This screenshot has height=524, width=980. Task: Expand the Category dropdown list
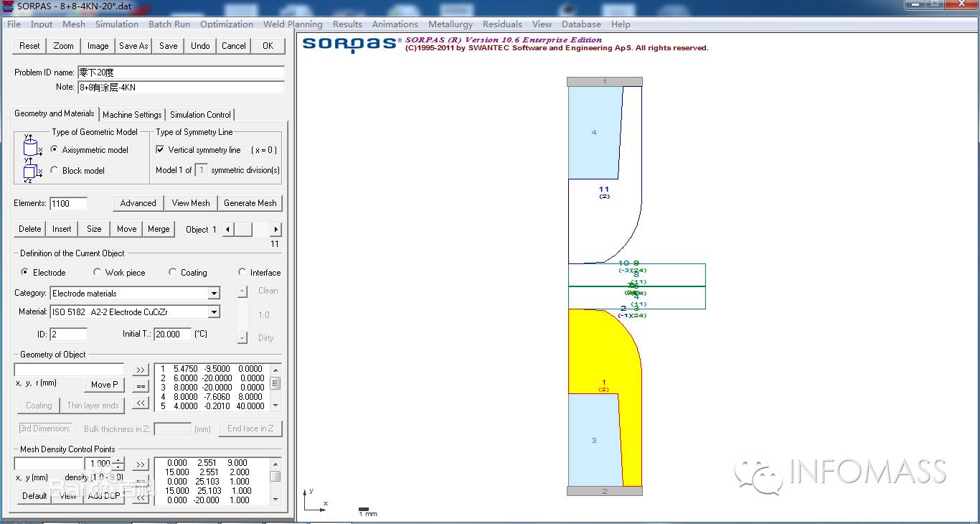click(x=214, y=294)
